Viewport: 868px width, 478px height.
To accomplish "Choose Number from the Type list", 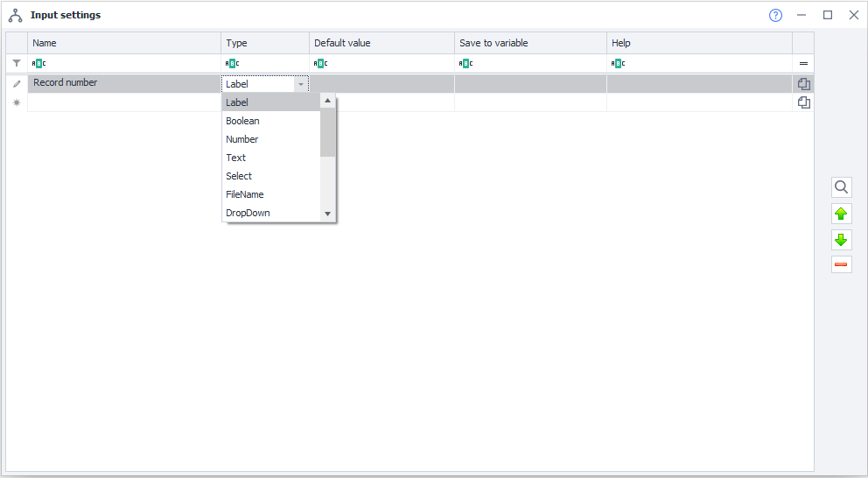I will 241,139.
